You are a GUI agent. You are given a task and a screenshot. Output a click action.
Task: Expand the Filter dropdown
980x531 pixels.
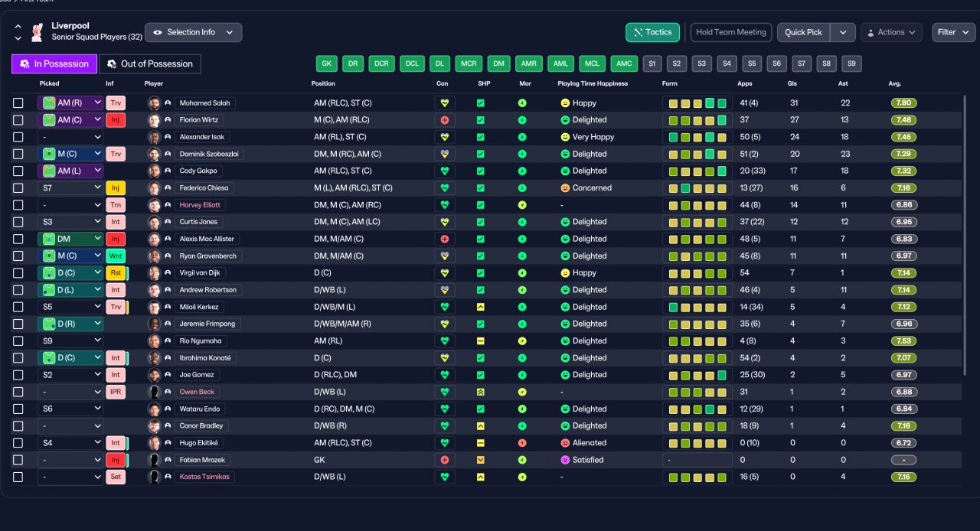(x=953, y=32)
